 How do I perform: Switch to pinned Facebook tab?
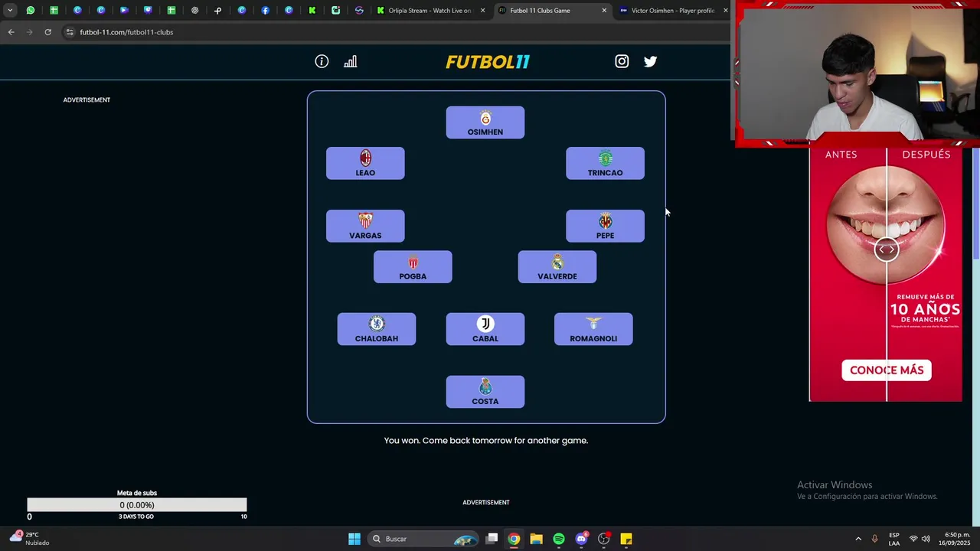click(265, 11)
